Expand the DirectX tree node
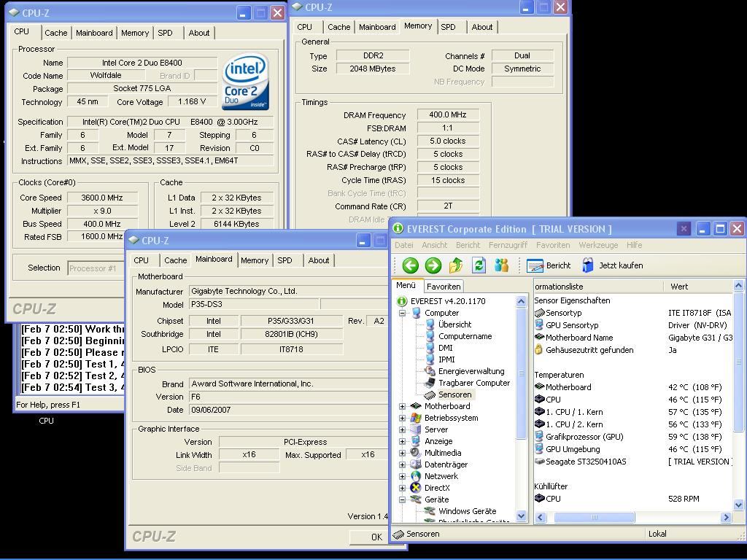Screen dimensions: 747x560 (x=402, y=488)
